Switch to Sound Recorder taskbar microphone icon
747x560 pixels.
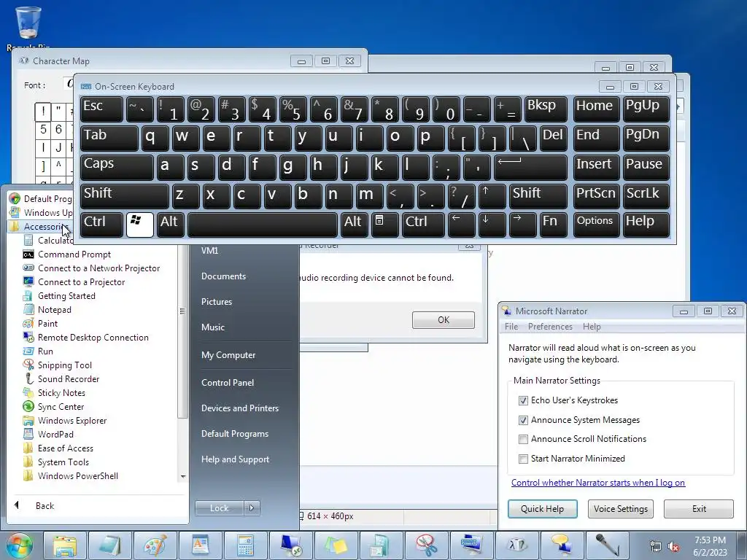[x=607, y=545]
